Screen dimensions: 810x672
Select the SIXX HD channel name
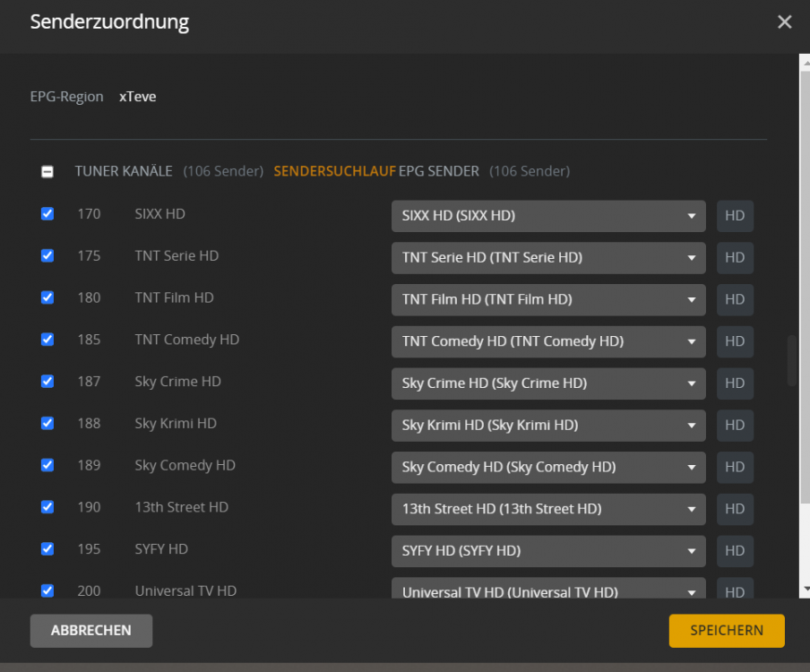tap(160, 214)
